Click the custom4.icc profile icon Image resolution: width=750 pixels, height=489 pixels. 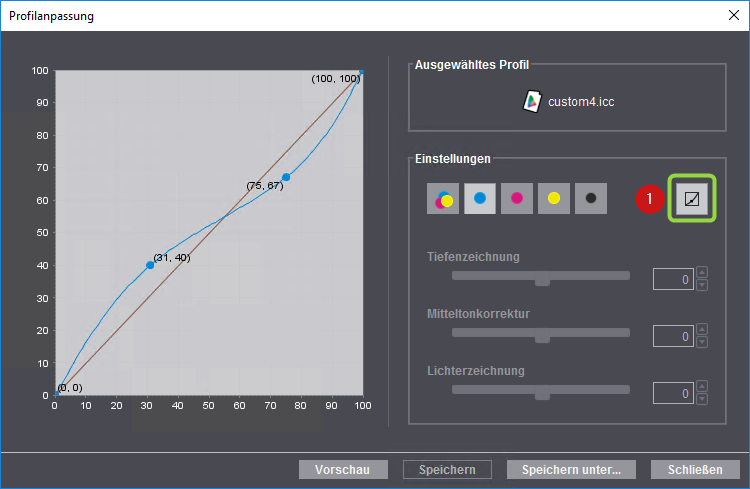click(x=532, y=101)
